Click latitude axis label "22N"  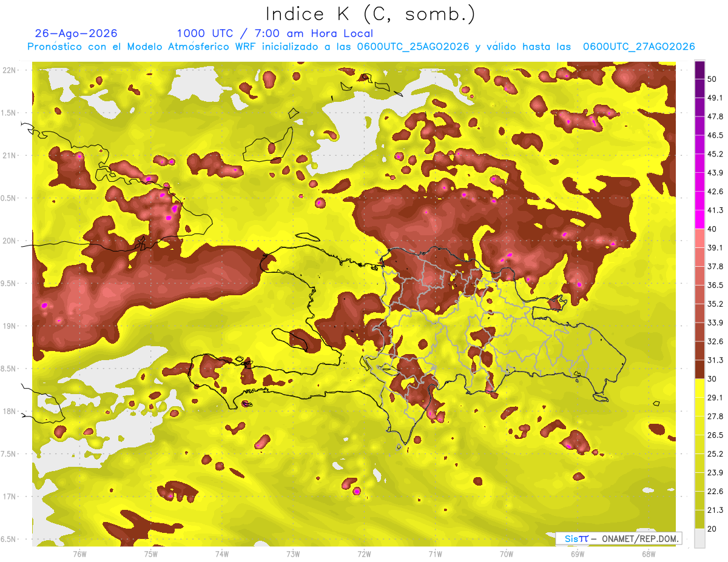(10, 70)
